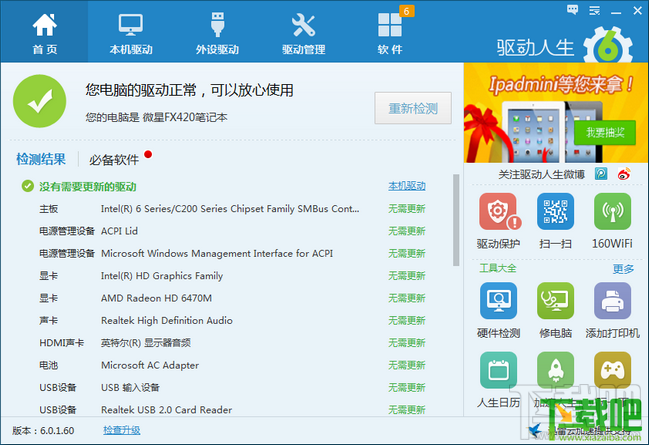Viewport: 649px width, 445px height.
Task: Open the 首页 home tab
Action: pos(44,33)
